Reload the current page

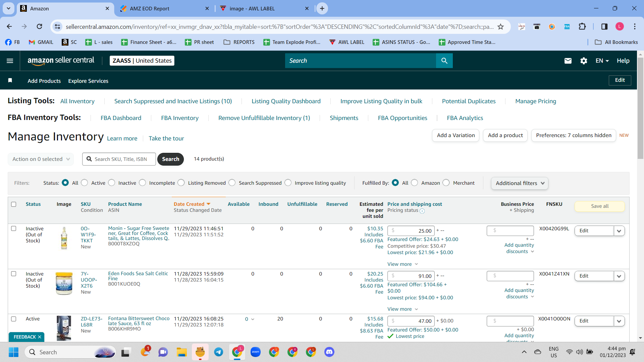click(x=39, y=26)
